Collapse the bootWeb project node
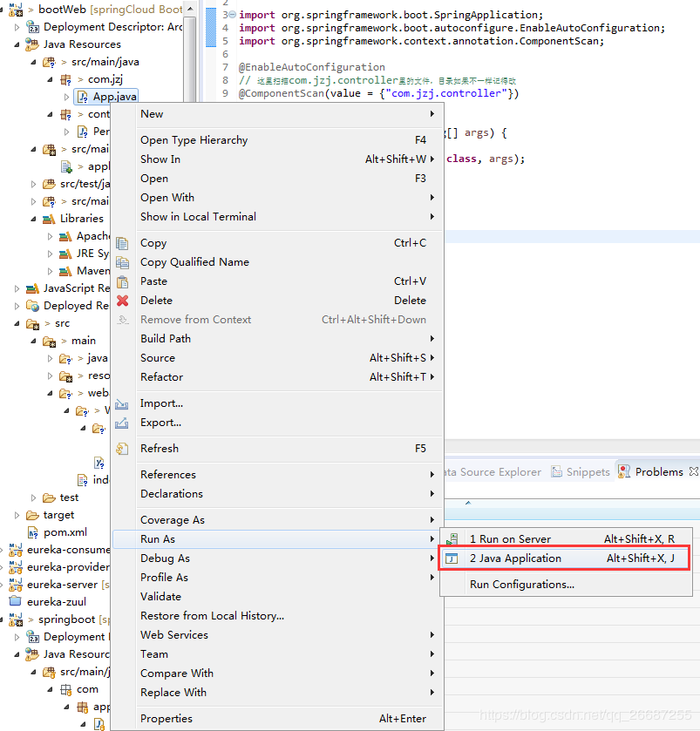Screen dimensions: 700x731 point(3,10)
